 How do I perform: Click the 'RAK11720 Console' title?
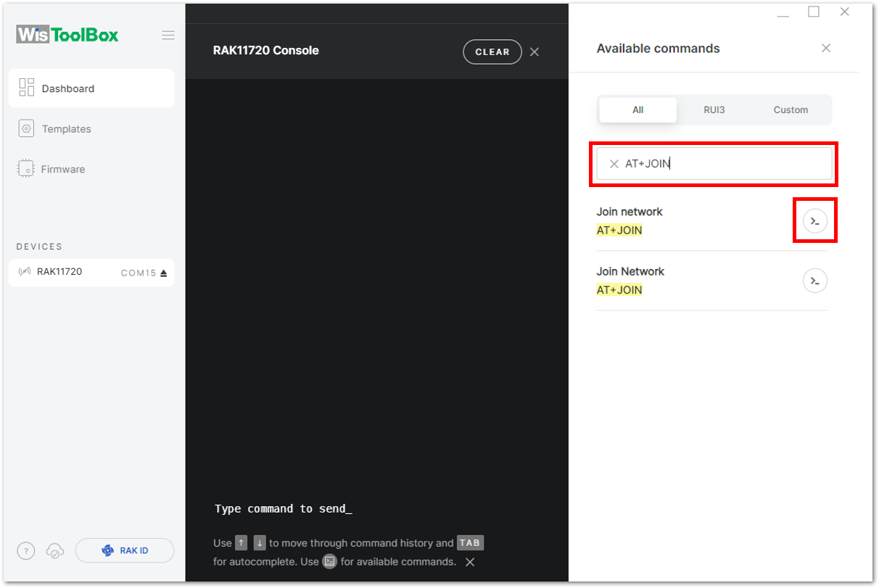[266, 51]
